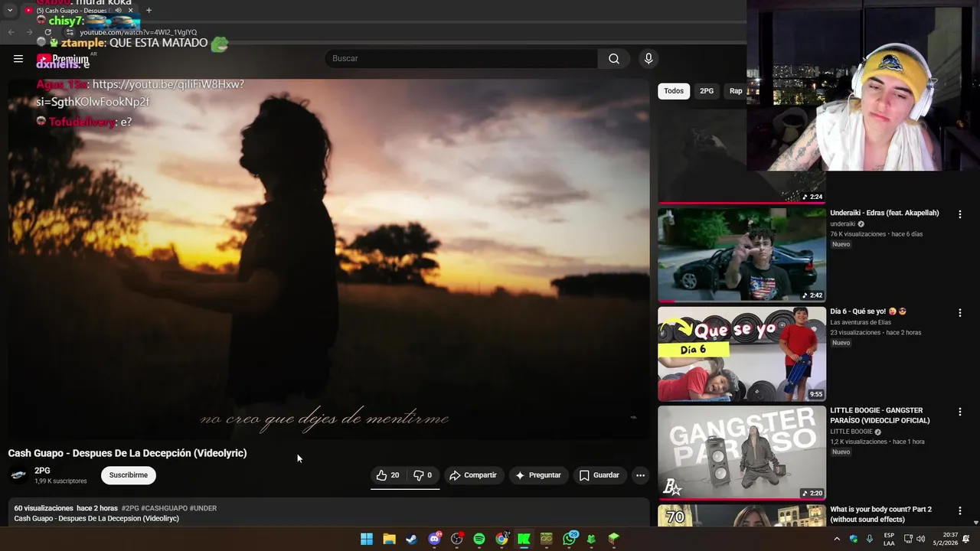Click system tray microphone icon
Viewport: 980px width, 551px height.
tap(870, 539)
